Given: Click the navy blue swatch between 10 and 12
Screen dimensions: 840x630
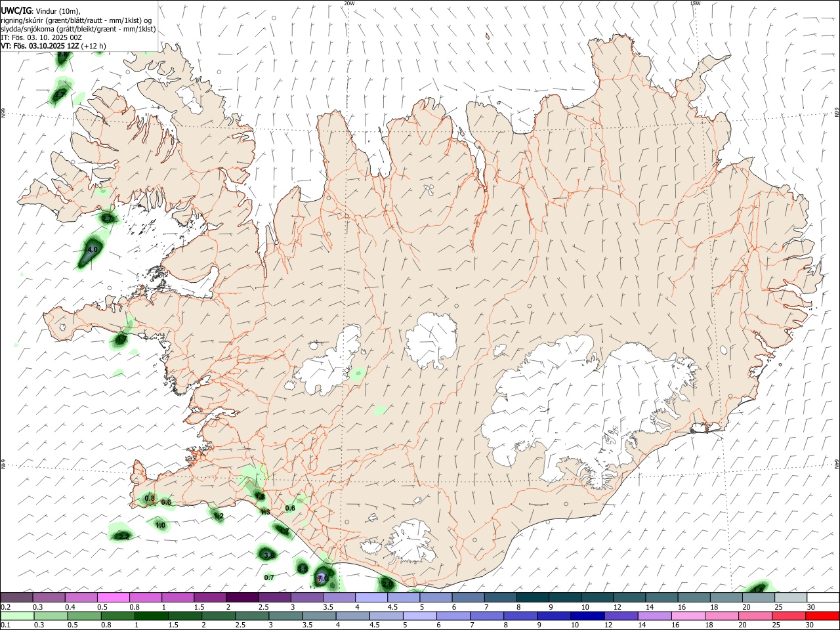Looking at the screenshot, I should 587,616.
